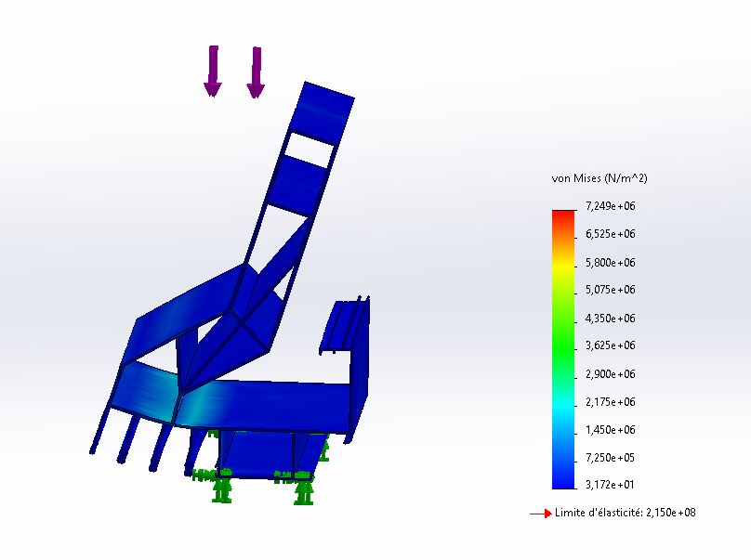The width and height of the screenshot is (751, 560).
Task: Select the right purple load arrow
Action: coord(256,72)
